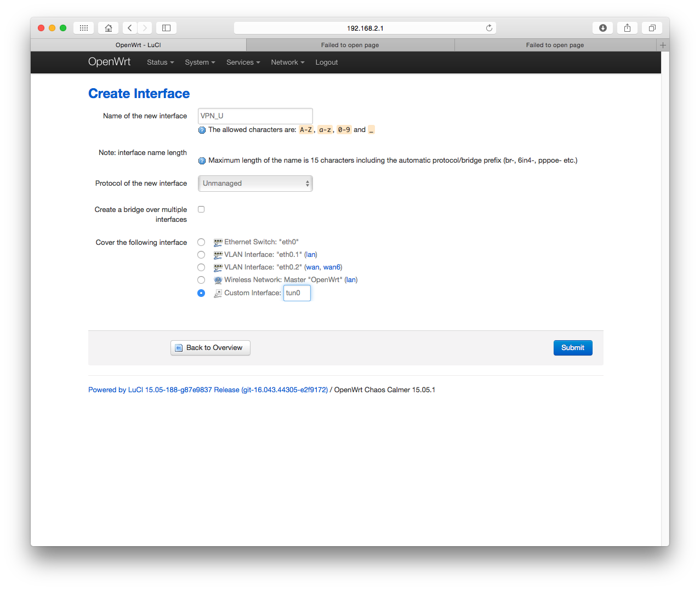Click the Protocol of the new interface label
700x590 pixels.
(x=141, y=184)
